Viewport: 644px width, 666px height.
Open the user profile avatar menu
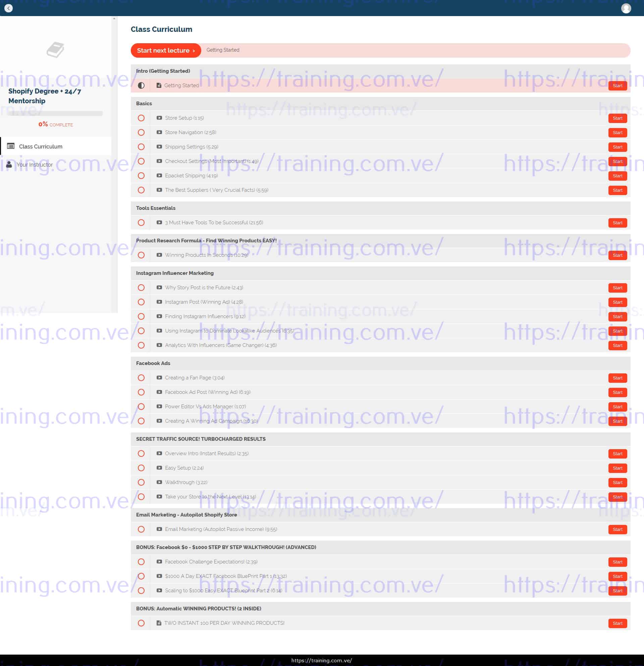point(626,8)
